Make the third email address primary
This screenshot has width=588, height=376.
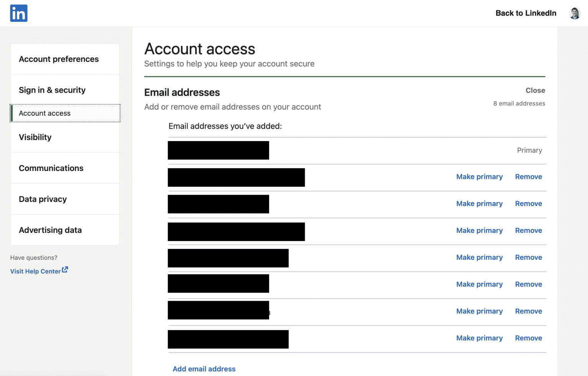click(479, 203)
